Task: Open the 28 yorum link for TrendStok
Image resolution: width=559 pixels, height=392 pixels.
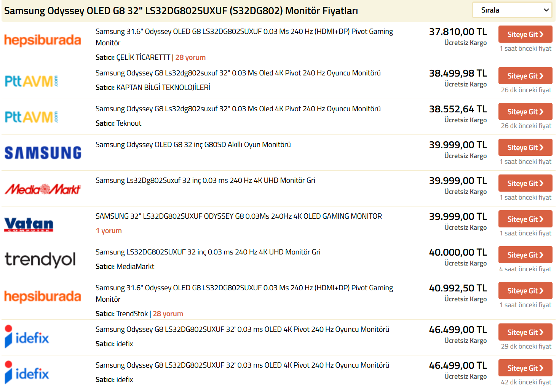Action: [x=168, y=314]
